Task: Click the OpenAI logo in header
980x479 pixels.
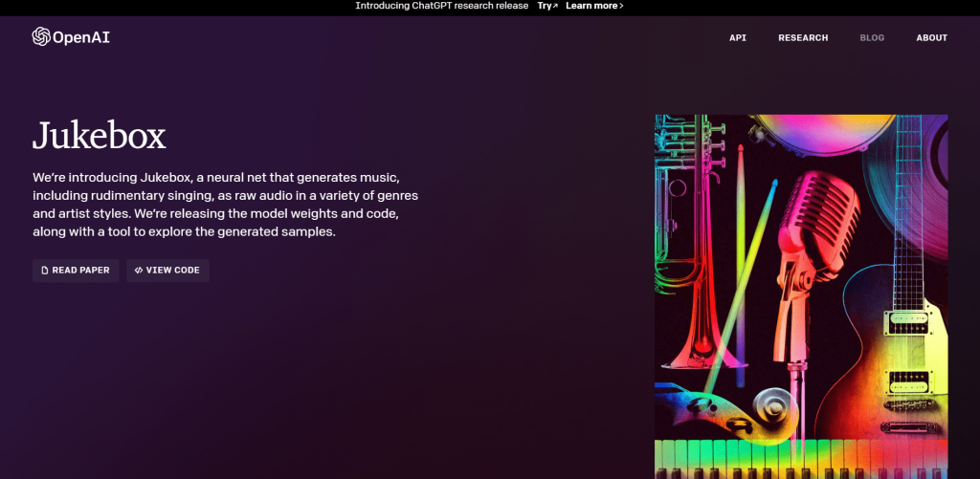Action: pos(71,37)
